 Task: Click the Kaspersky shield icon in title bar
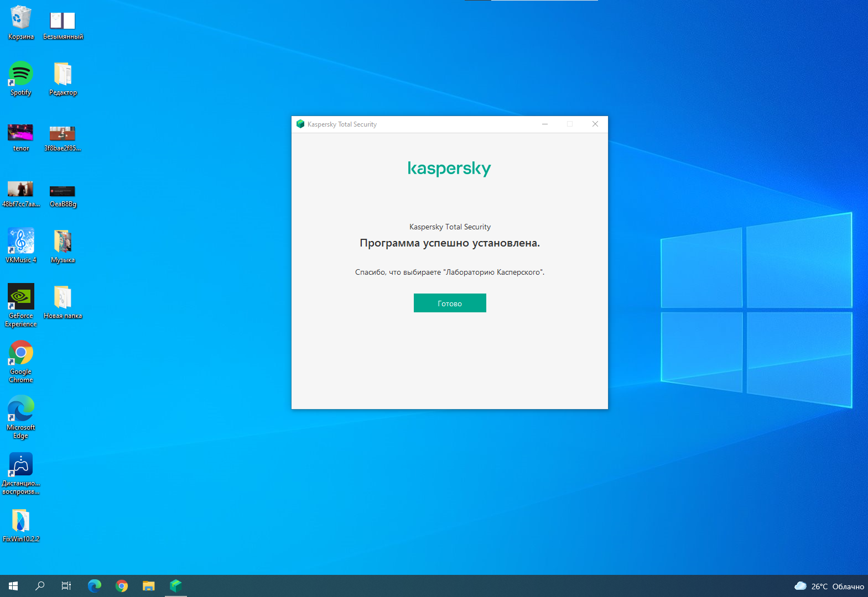[300, 124]
